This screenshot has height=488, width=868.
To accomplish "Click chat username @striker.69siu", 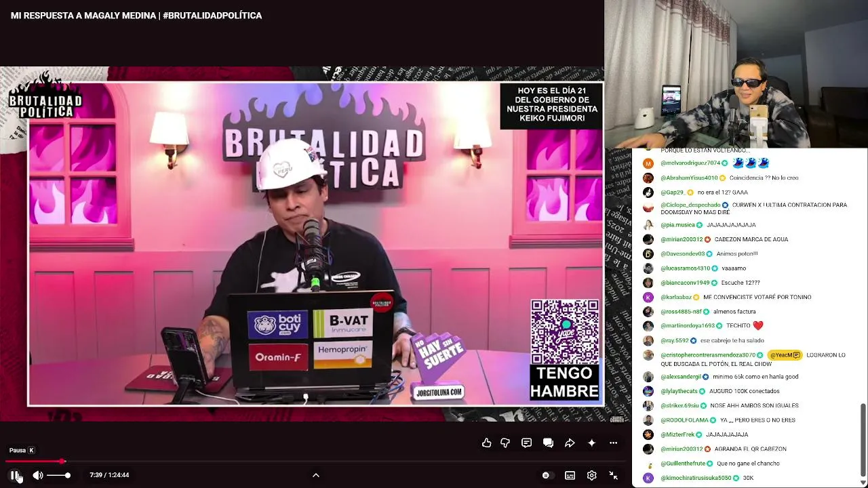I will pos(679,406).
